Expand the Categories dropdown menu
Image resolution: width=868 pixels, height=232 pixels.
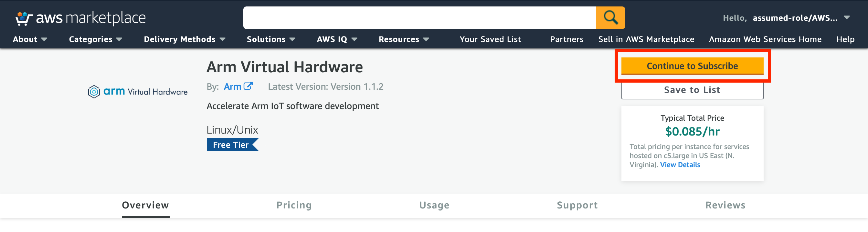click(95, 39)
